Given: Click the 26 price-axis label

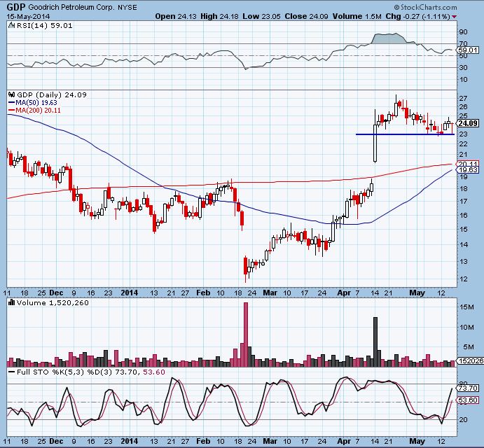Looking at the screenshot, I should (x=463, y=107).
